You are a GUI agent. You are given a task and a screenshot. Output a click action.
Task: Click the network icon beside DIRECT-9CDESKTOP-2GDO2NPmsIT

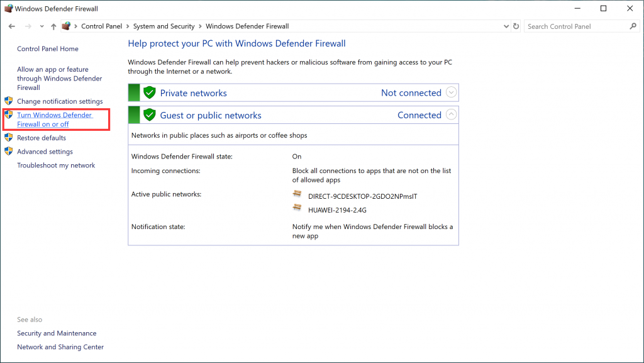click(297, 194)
